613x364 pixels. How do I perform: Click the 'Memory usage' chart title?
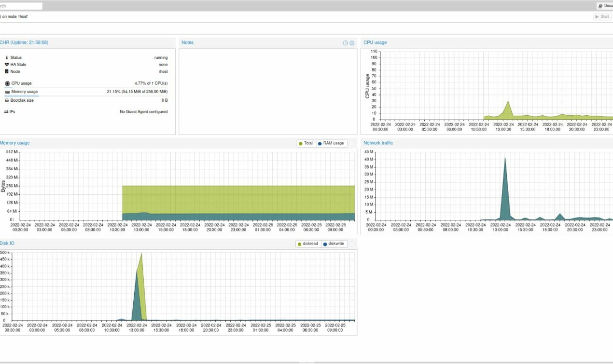(15, 143)
